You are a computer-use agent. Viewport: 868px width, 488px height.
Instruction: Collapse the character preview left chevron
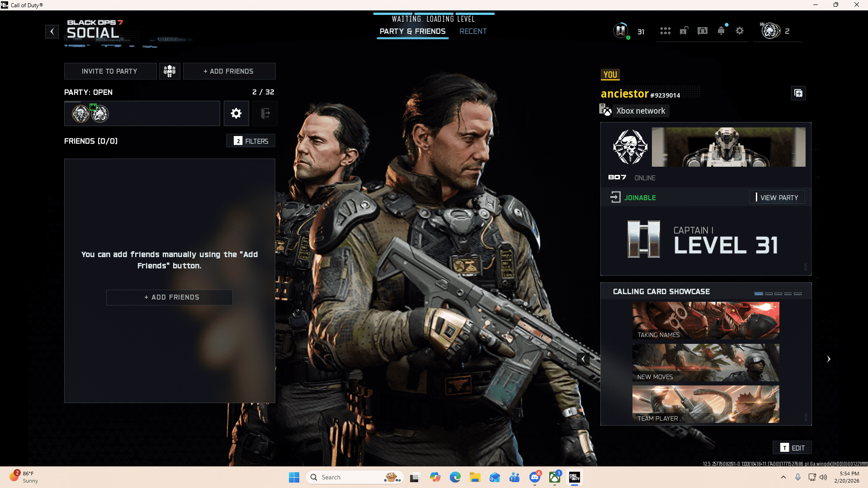pyautogui.click(x=583, y=359)
